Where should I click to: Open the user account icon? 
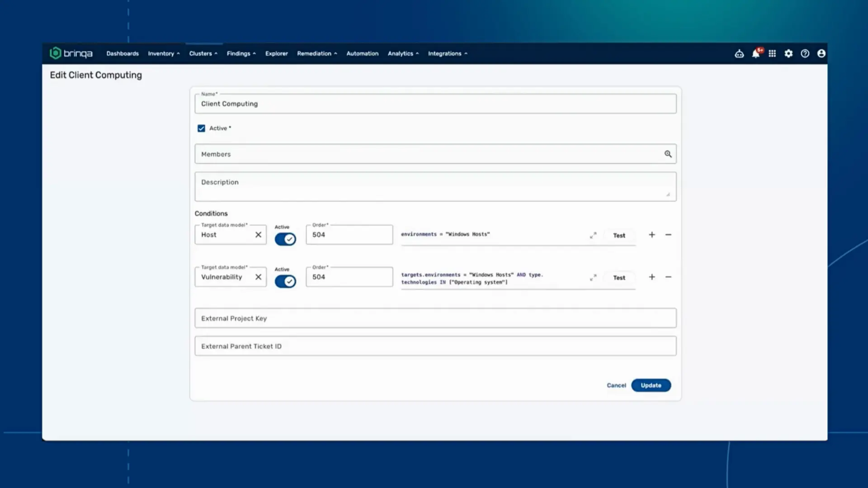821,54
